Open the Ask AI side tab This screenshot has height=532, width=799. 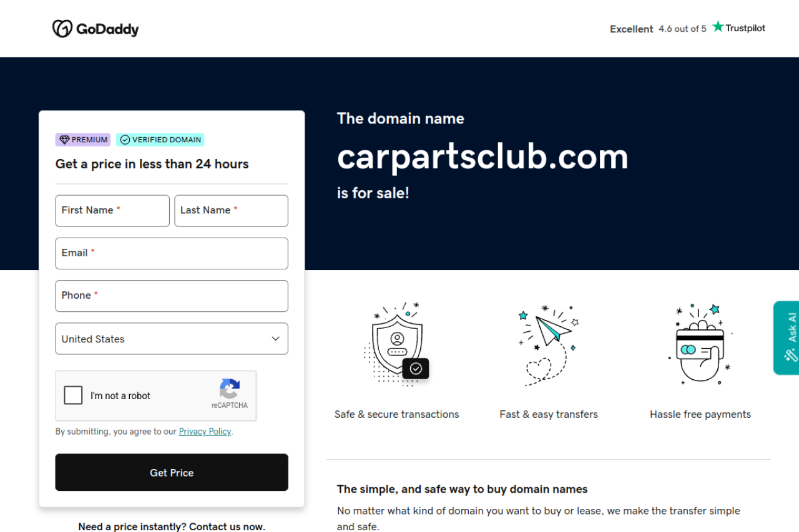787,338
